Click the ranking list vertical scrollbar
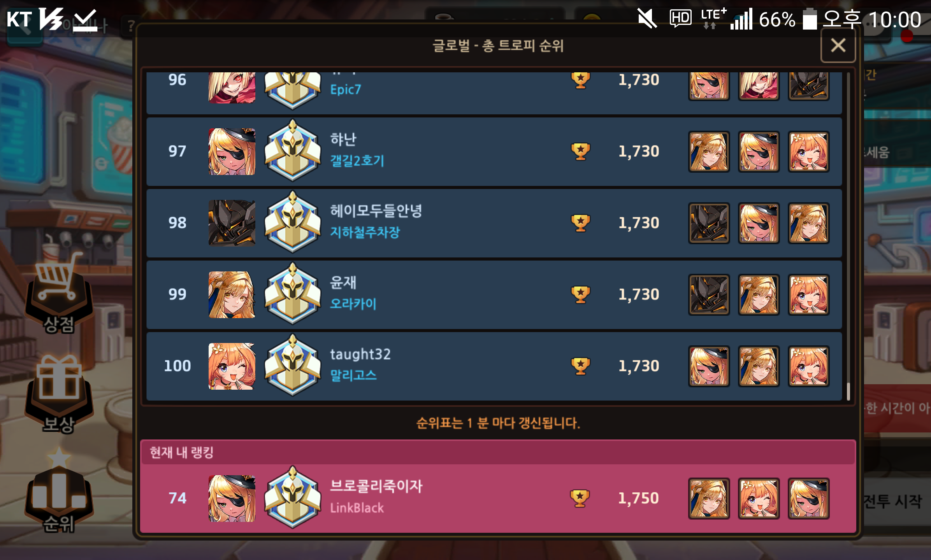931x560 pixels. pos(848,236)
